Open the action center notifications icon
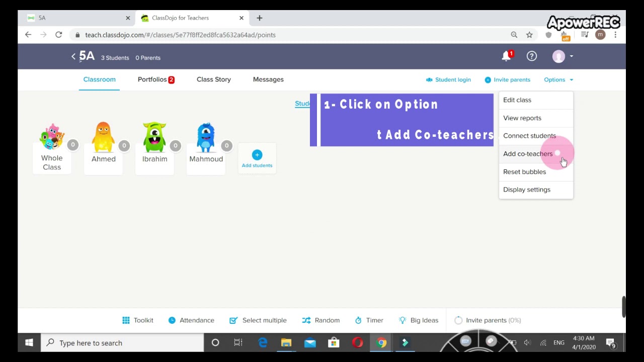644x362 pixels. 611,343
